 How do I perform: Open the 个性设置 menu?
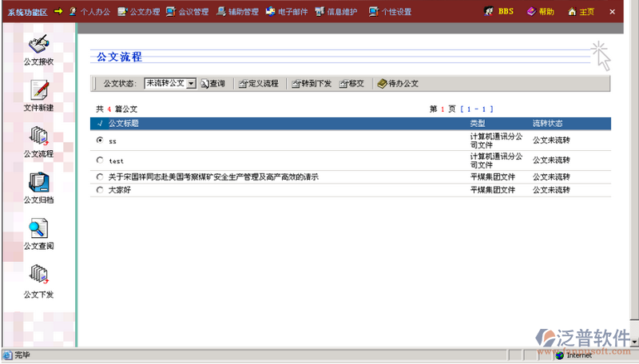390,12
